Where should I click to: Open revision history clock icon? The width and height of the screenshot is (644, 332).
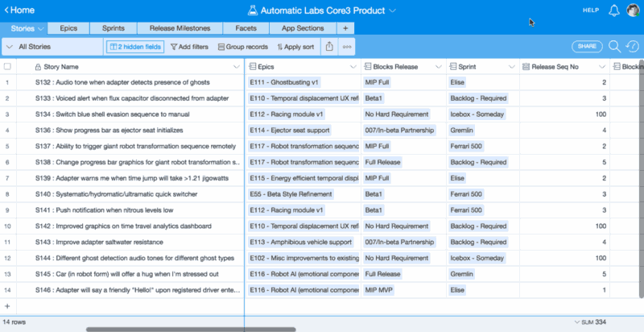(x=632, y=47)
